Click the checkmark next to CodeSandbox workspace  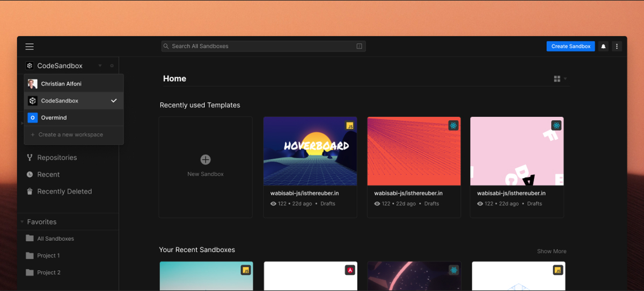click(x=114, y=101)
